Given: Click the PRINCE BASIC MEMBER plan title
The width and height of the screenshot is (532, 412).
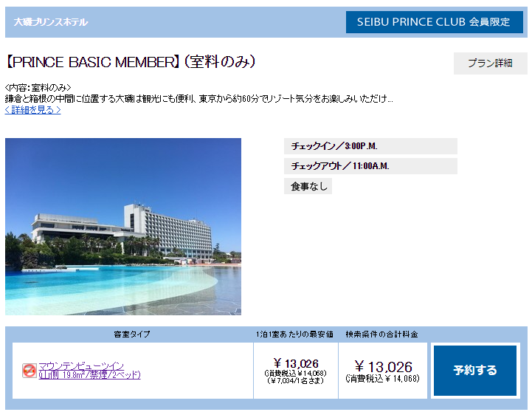Looking at the screenshot, I should [x=131, y=62].
